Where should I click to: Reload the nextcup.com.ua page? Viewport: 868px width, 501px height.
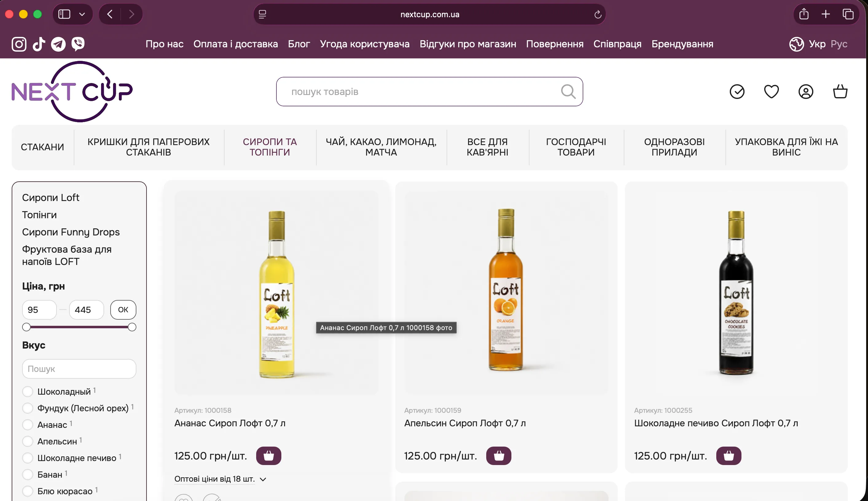point(598,14)
